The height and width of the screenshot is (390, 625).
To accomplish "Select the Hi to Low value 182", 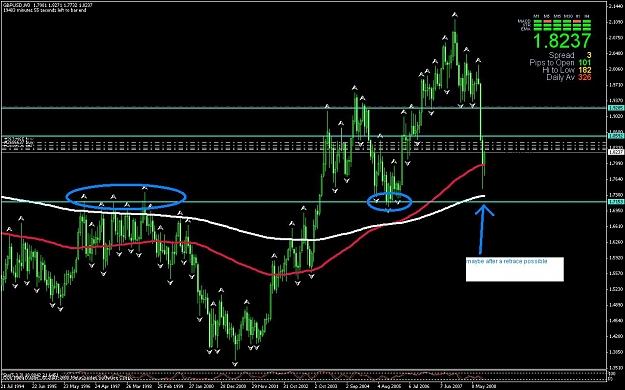I will [585, 70].
